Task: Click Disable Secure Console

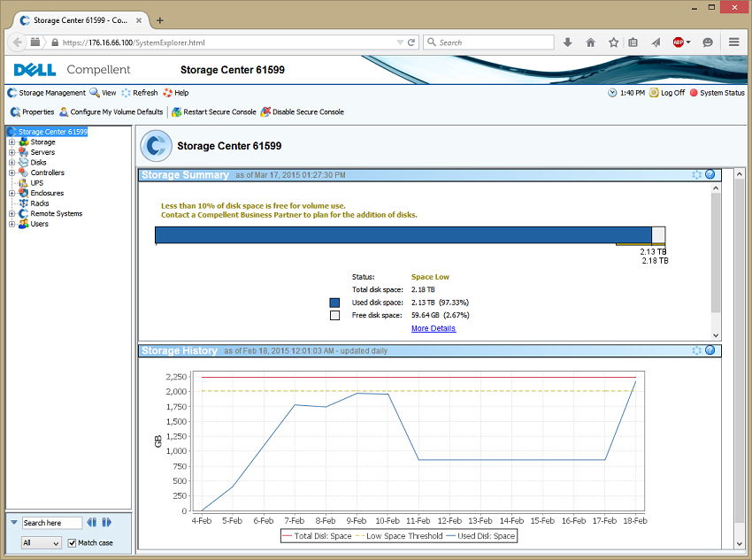Action: point(303,111)
